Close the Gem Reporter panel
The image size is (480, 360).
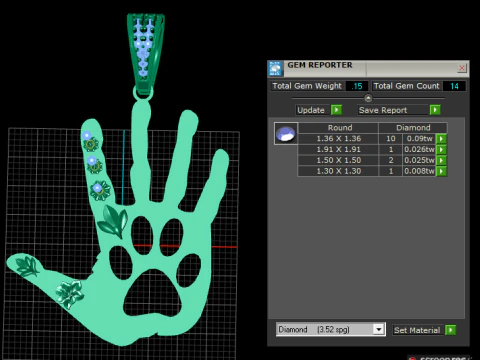pos(462,68)
